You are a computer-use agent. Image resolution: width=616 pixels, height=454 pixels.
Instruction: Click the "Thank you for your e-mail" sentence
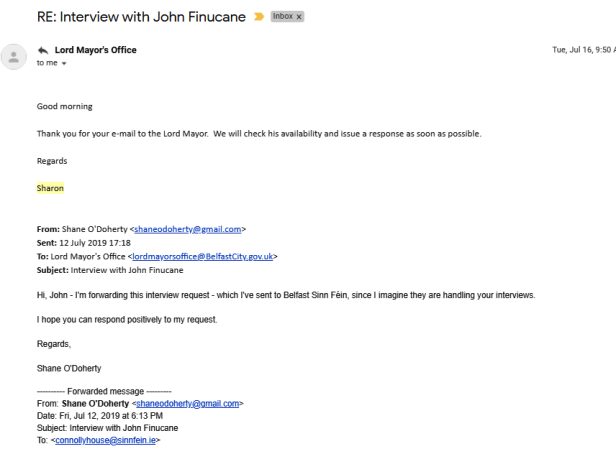(259, 133)
